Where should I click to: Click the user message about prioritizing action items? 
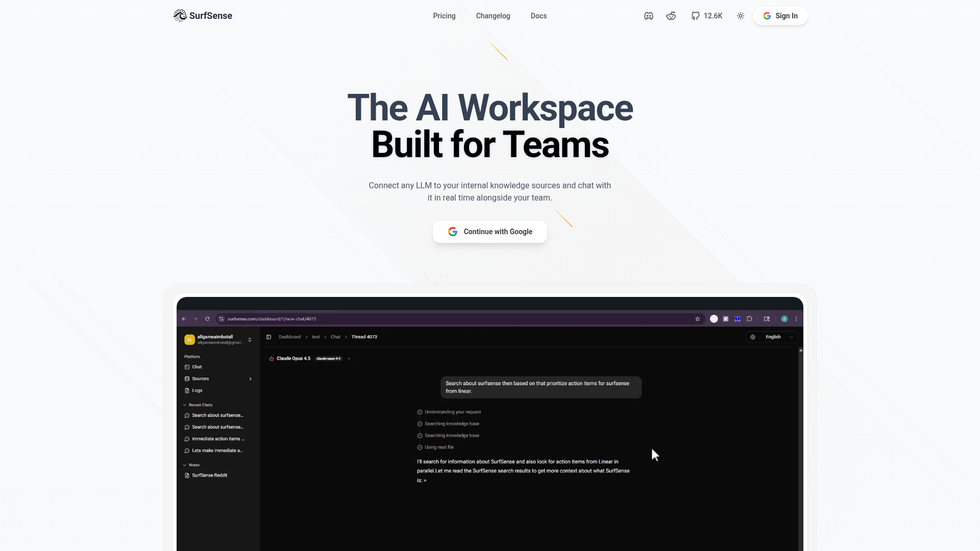click(x=541, y=387)
